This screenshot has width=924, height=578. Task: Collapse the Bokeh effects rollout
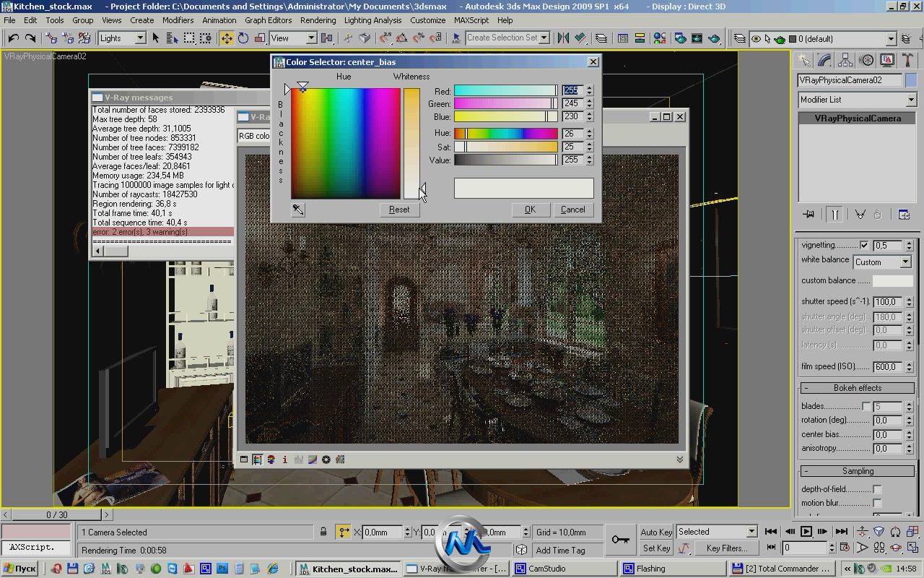[x=857, y=388]
